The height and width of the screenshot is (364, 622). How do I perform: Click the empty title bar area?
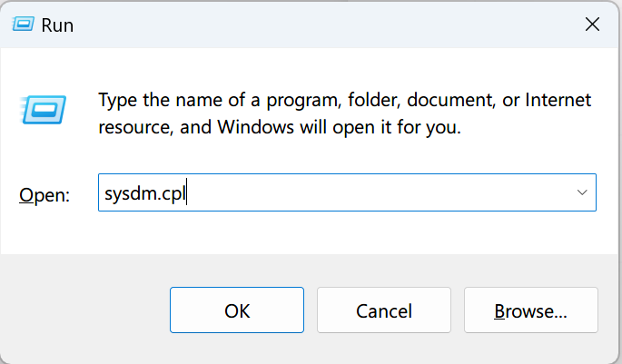click(x=318, y=25)
